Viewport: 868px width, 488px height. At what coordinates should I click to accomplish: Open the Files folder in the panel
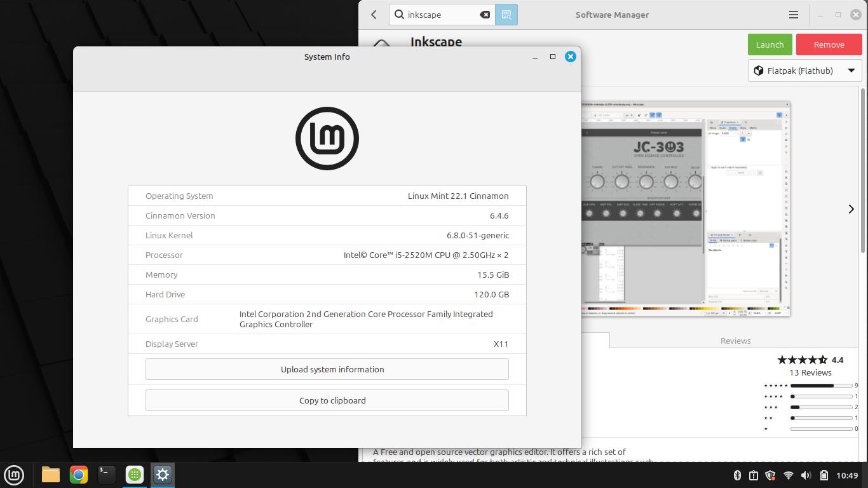pyautogui.click(x=51, y=475)
